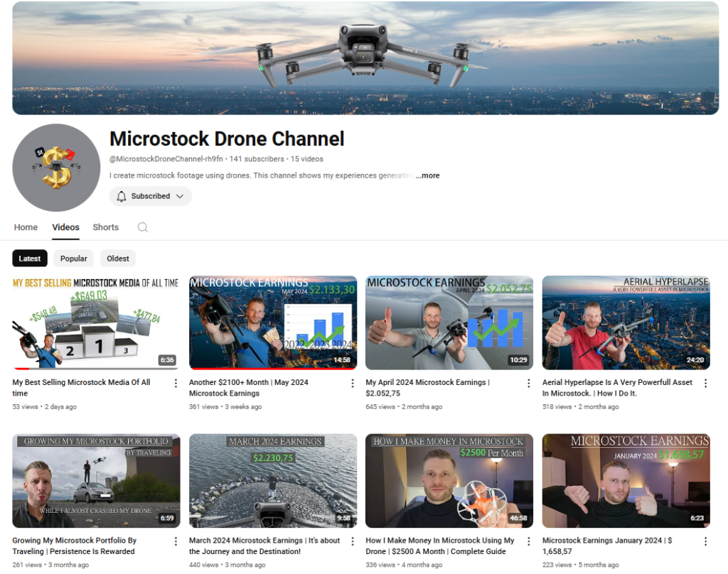The width and height of the screenshot is (728, 574).
Task: Expand the Subscribed notification dropdown chevron
Action: click(x=180, y=196)
